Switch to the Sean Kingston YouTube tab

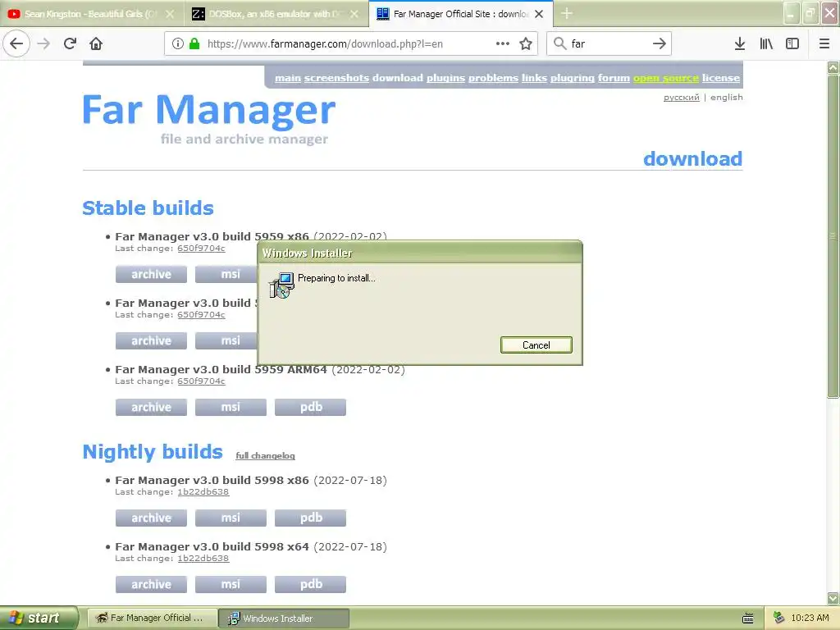click(92, 14)
